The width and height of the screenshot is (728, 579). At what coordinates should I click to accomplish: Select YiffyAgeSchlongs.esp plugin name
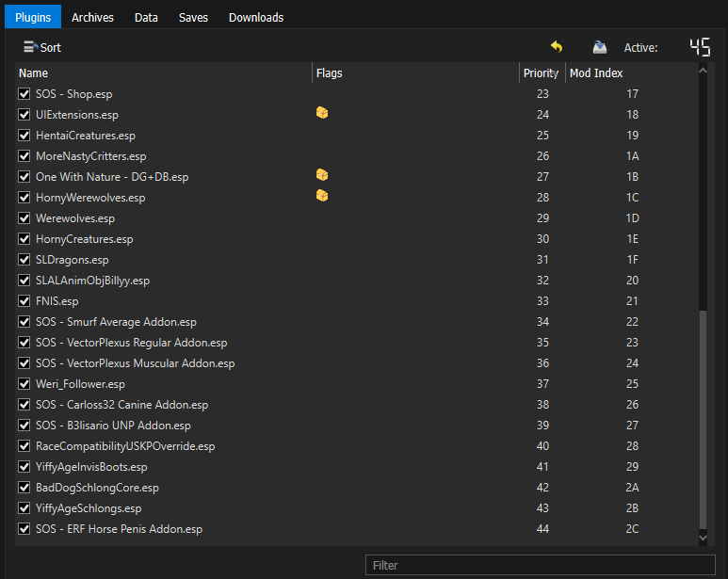[89, 508]
